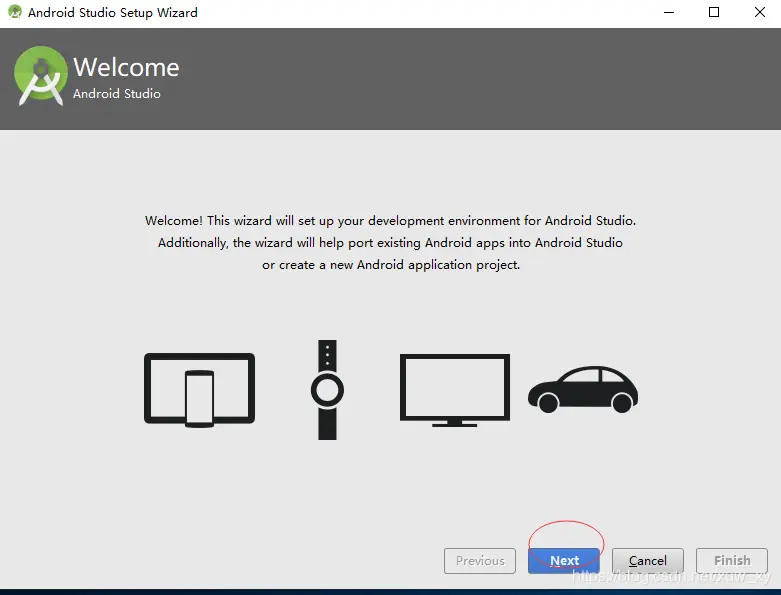781x595 pixels.
Task: Click the line starting 'Additionally, the wizard'
Action: pos(390,242)
